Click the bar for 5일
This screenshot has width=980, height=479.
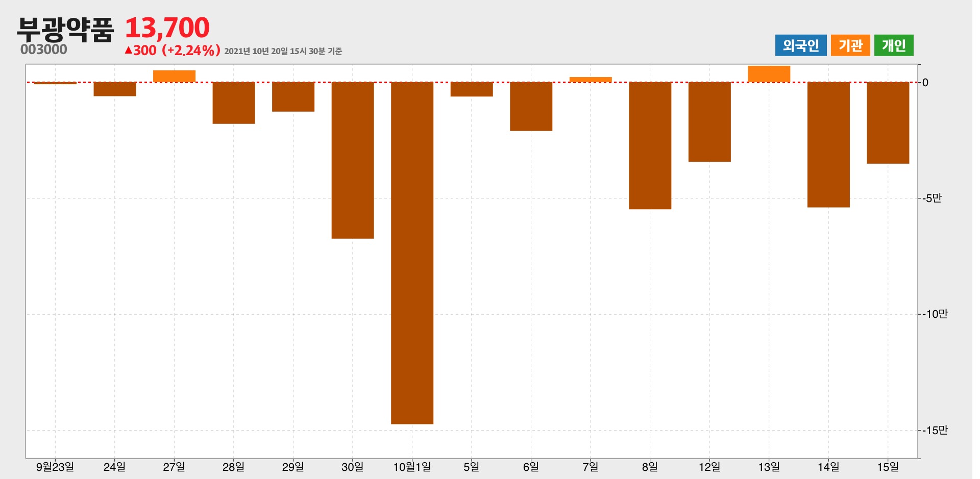[x=472, y=89]
